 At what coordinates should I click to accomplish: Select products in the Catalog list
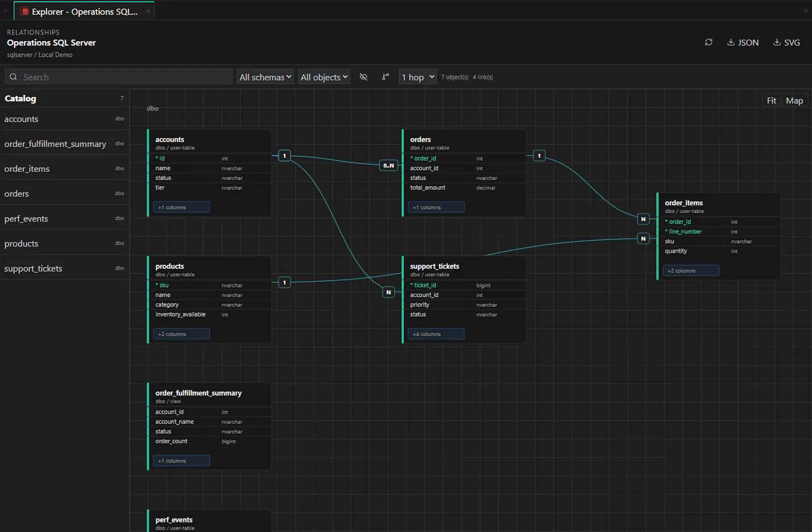tap(64, 243)
